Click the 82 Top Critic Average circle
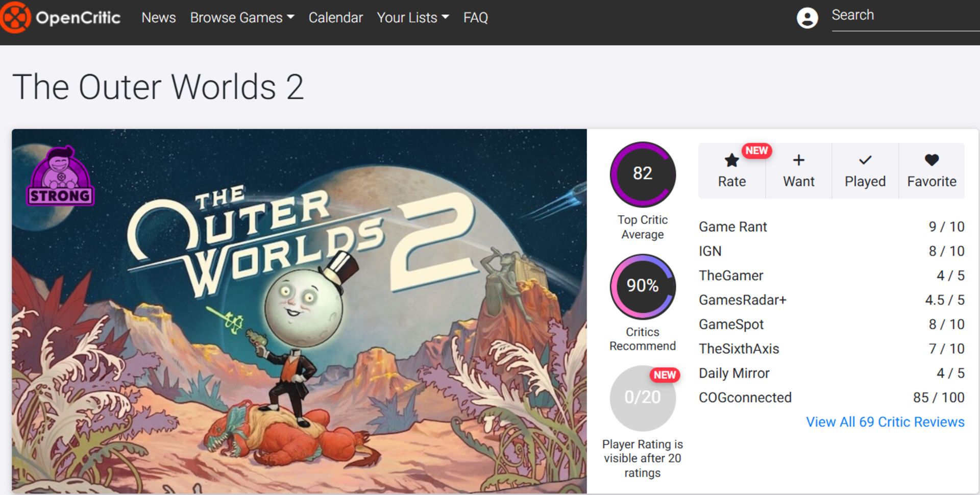Screen dimensions: 980x495 coord(642,174)
